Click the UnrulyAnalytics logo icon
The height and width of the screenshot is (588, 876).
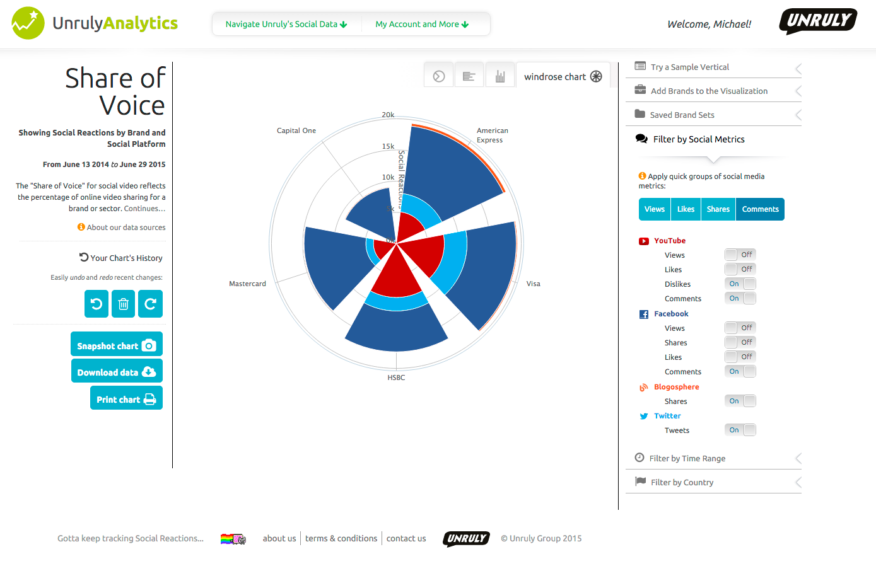pyautogui.click(x=28, y=23)
